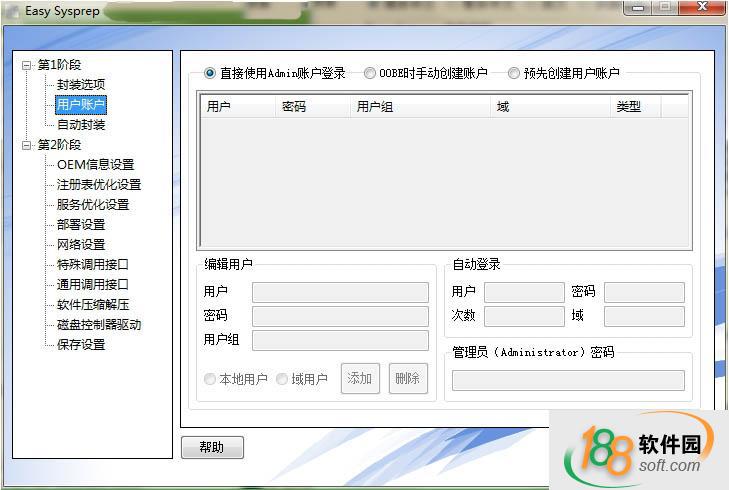729x490 pixels.
Task: Click the Administrator 密码 input field
Action: pyautogui.click(x=568, y=380)
